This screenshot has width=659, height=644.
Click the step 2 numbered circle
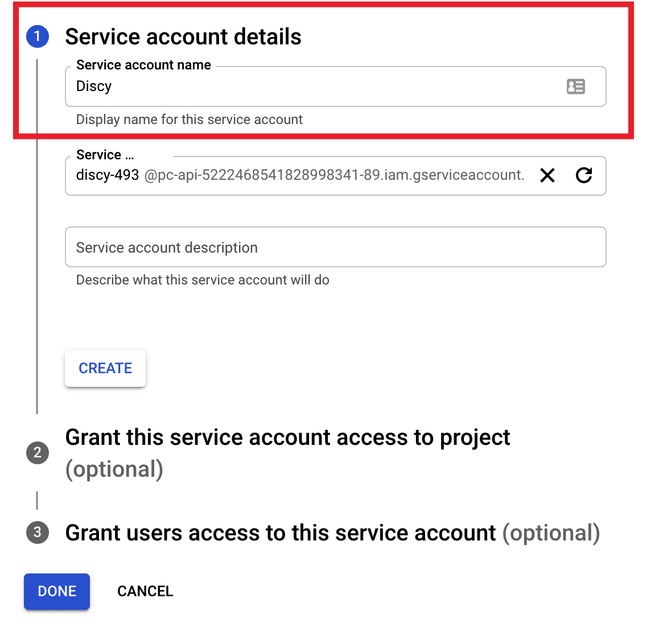point(38,453)
